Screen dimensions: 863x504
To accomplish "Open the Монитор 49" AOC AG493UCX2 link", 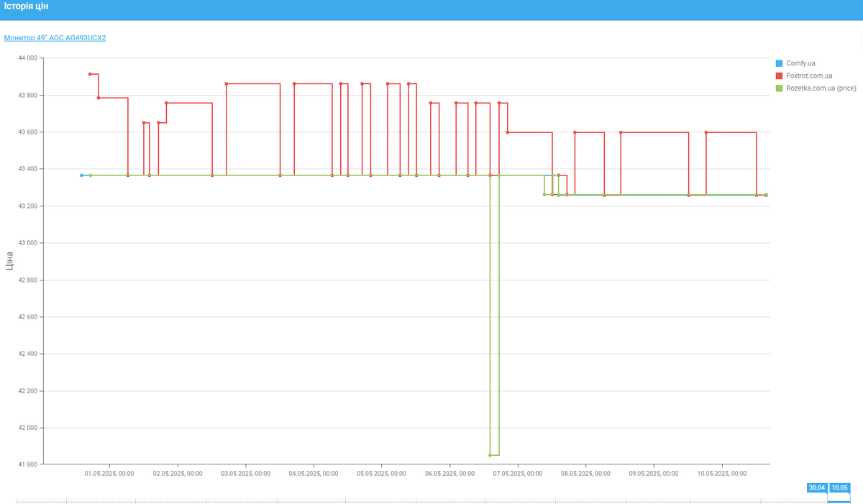I will point(55,37).
